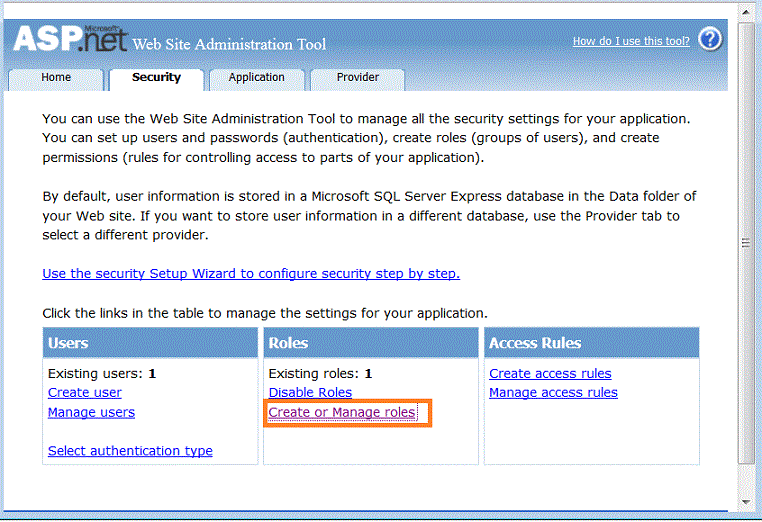The height and width of the screenshot is (522, 762).
Task: Open the Home tab
Action: (x=56, y=78)
